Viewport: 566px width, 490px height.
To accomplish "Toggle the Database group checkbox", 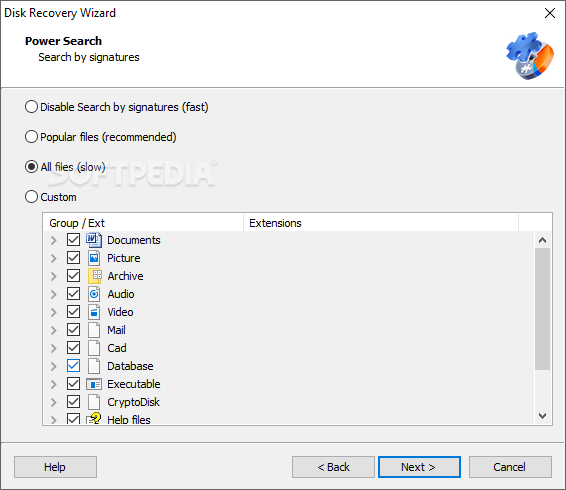I will 73,366.
